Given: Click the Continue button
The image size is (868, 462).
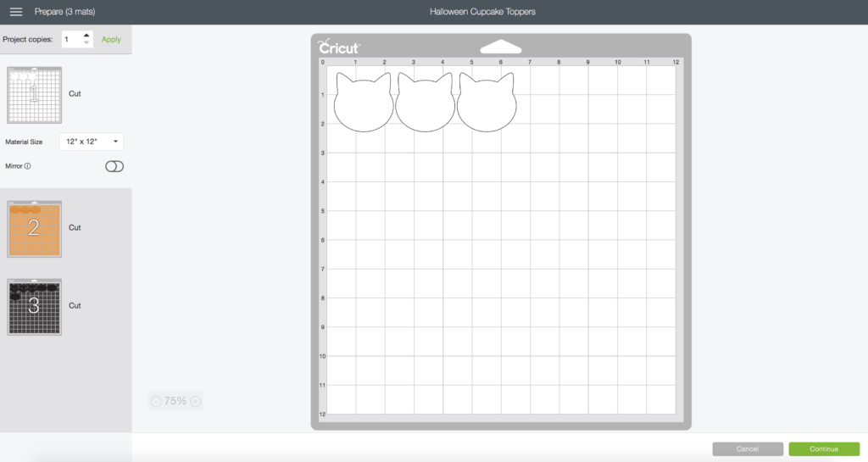Looking at the screenshot, I should coord(824,448).
